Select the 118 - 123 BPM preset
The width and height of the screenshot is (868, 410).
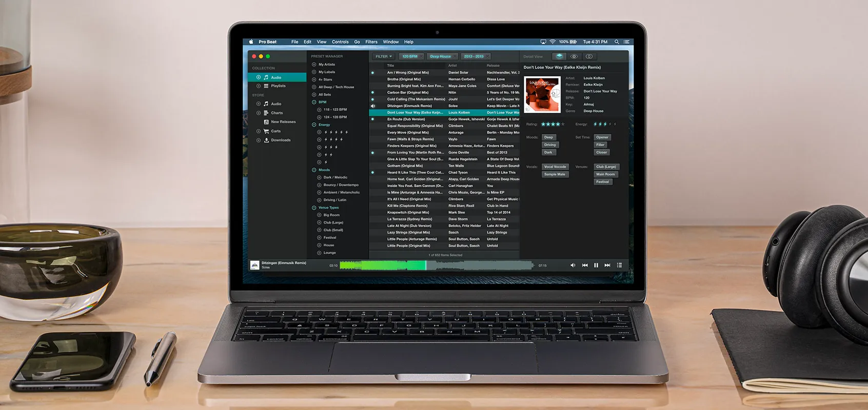coord(335,110)
